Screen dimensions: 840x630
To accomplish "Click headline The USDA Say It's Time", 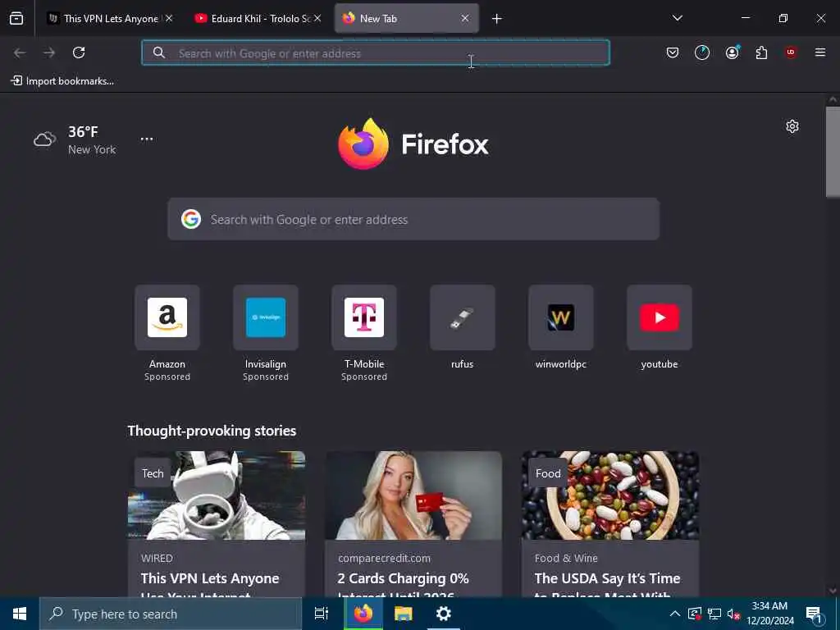I will click(607, 578).
